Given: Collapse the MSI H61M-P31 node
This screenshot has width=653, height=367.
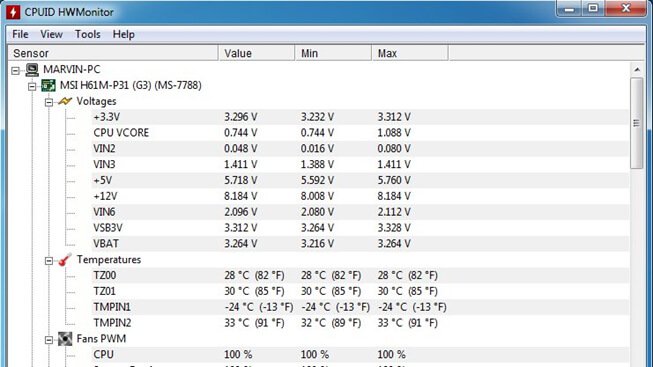Looking at the screenshot, I should (32, 86).
